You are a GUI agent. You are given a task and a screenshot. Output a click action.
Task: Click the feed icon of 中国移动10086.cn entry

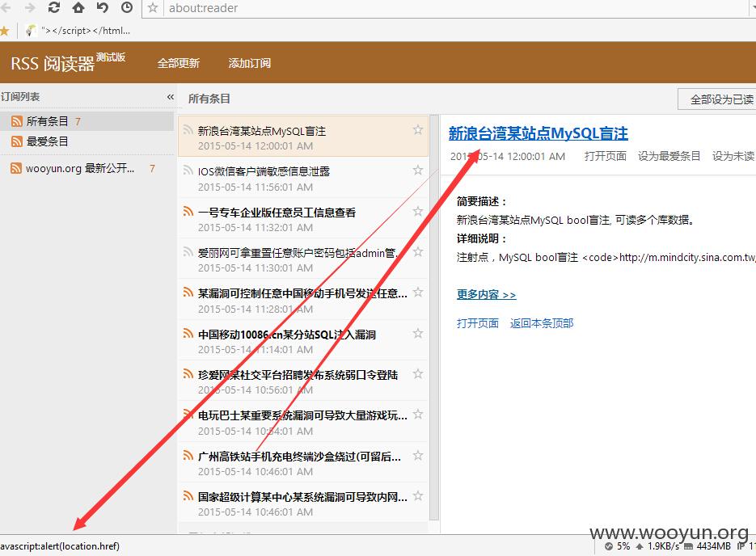pos(188,333)
